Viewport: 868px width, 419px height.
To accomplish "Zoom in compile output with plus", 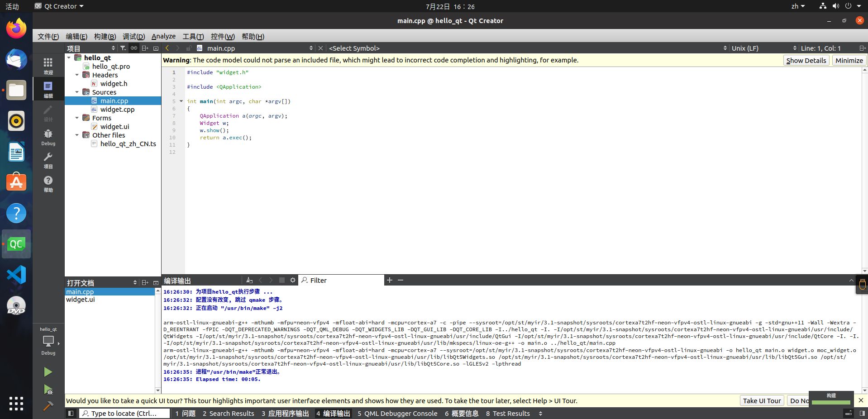I will pyautogui.click(x=390, y=280).
